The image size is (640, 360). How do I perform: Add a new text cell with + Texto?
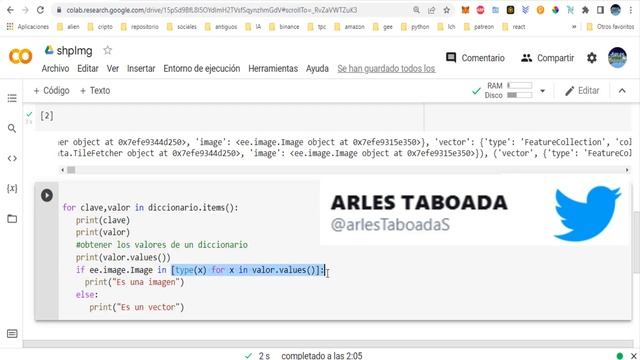pos(95,91)
